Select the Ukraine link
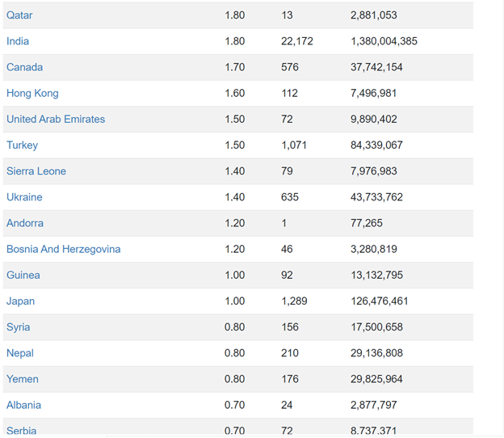 coord(24,197)
